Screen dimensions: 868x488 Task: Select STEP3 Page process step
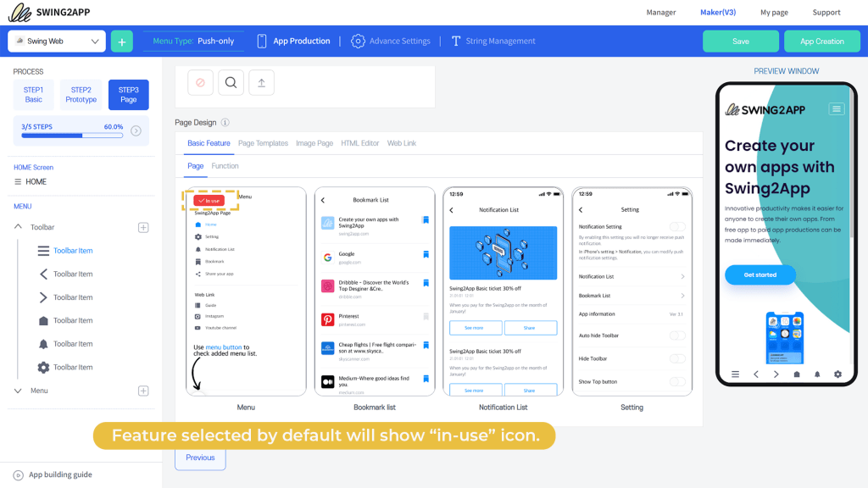[129, 95]
